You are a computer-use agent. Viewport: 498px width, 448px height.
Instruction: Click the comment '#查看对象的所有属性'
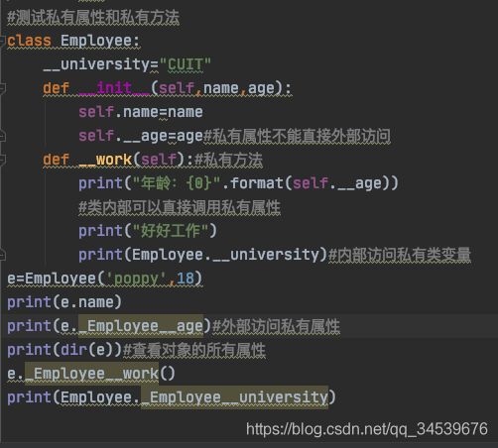tap(194, 350)
